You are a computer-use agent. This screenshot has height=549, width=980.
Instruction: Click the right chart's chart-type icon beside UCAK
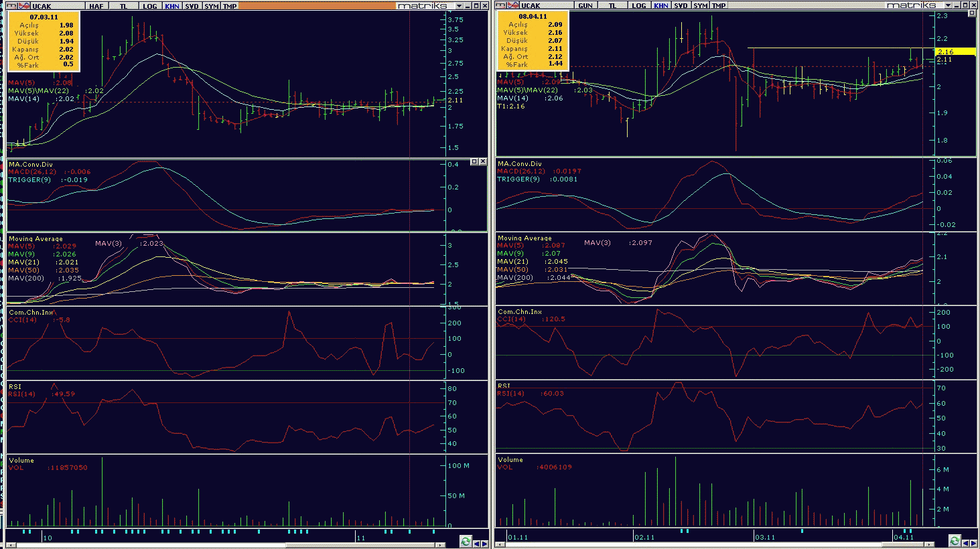click(x=513, y=5)
